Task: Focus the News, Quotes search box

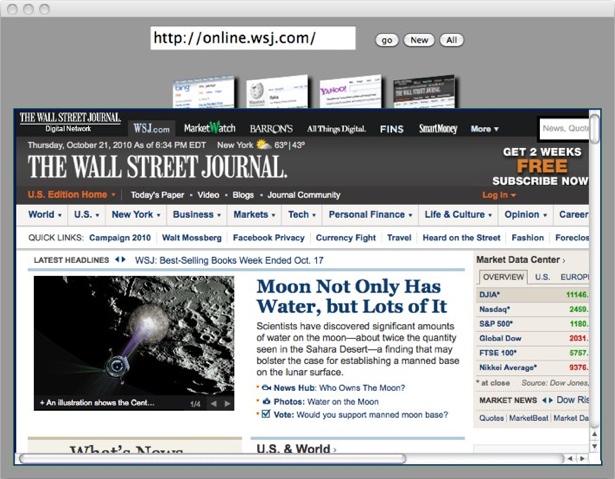Action: [x=564, y=128]
